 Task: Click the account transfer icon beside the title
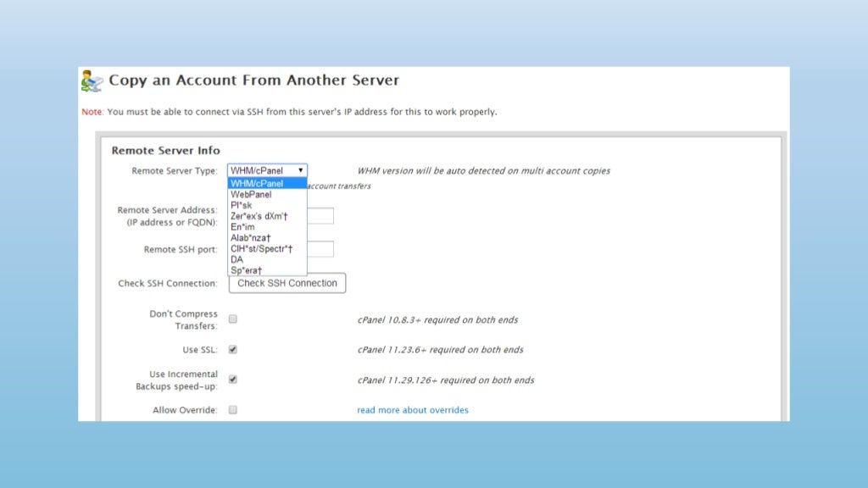click(x=92, y=80)
